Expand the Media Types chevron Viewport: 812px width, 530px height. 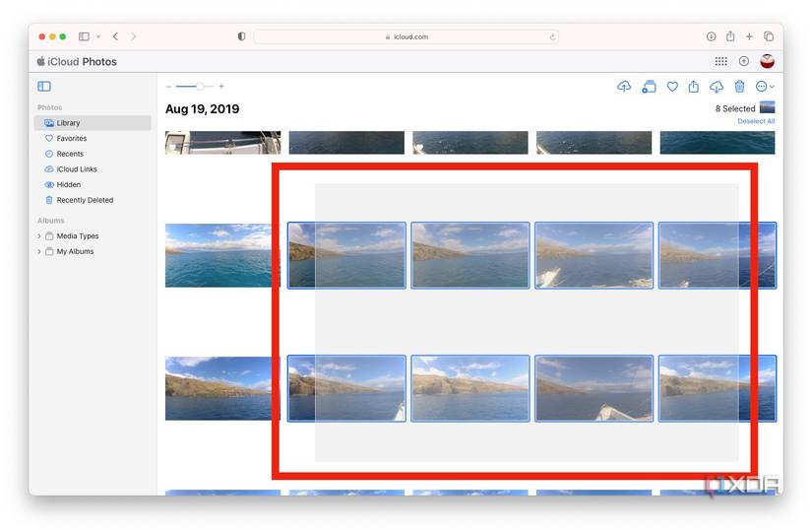click(x=38, y=236)
